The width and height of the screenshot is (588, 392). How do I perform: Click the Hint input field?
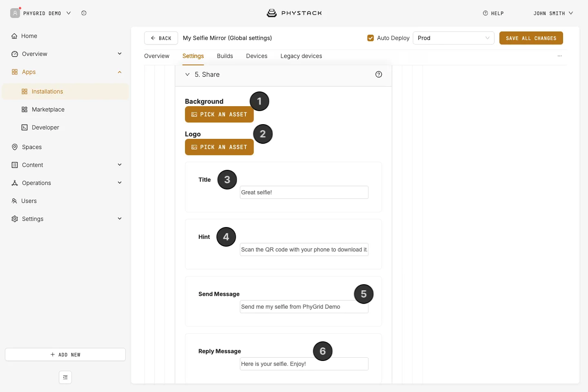coord(304,249)
